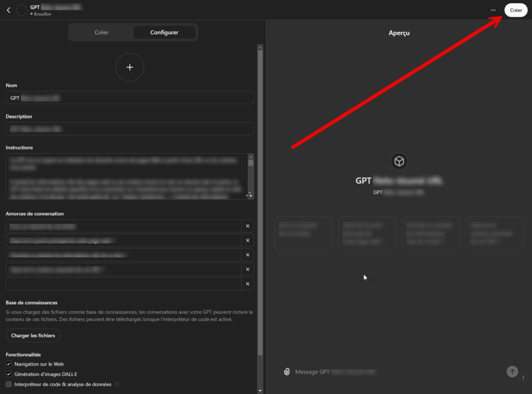Click the configure panel scroll-down arrow

260,390
